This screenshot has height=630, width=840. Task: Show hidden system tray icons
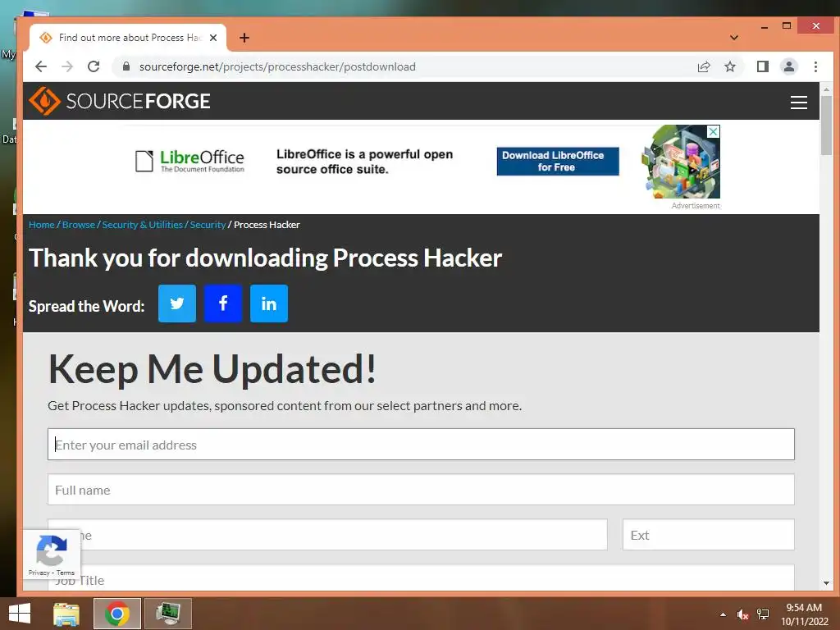tap(723, 614)
